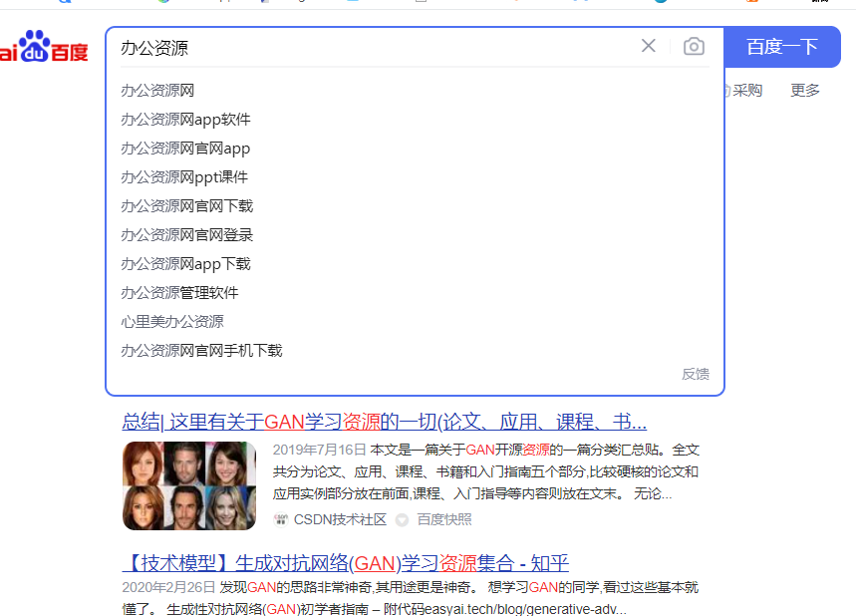
Task: Select the suggestion 办公资源网
Action: 157,90
